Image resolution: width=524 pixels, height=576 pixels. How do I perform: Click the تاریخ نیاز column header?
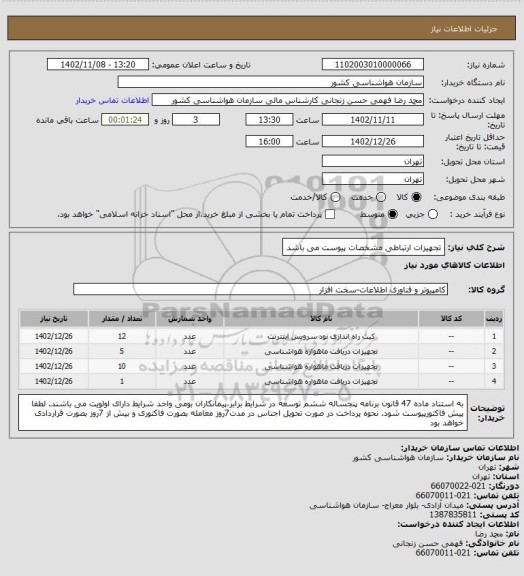click(54, 319)
